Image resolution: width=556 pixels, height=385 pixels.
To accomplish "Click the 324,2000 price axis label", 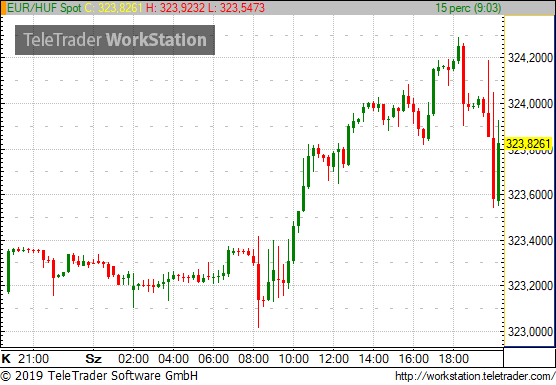I will [530, 58].
